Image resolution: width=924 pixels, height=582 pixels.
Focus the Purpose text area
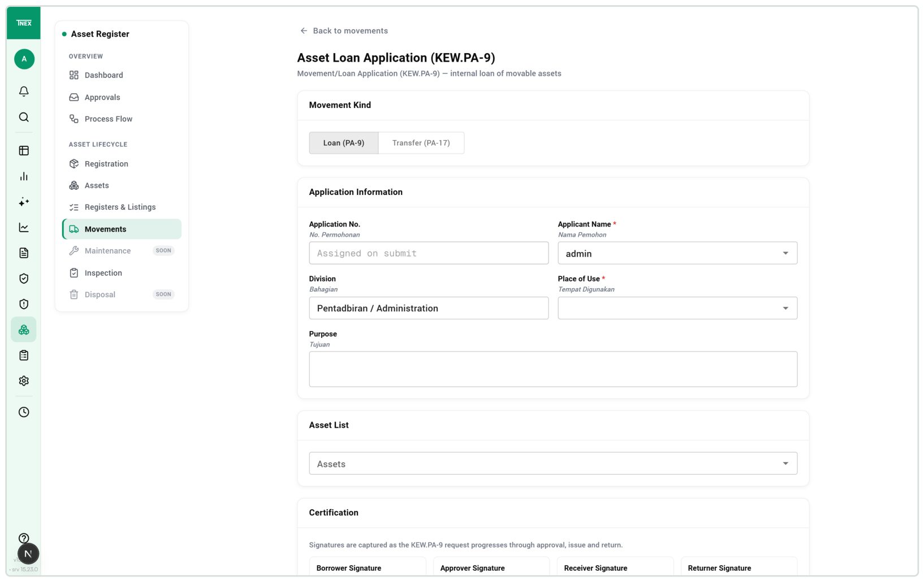(x=553, y=369)
